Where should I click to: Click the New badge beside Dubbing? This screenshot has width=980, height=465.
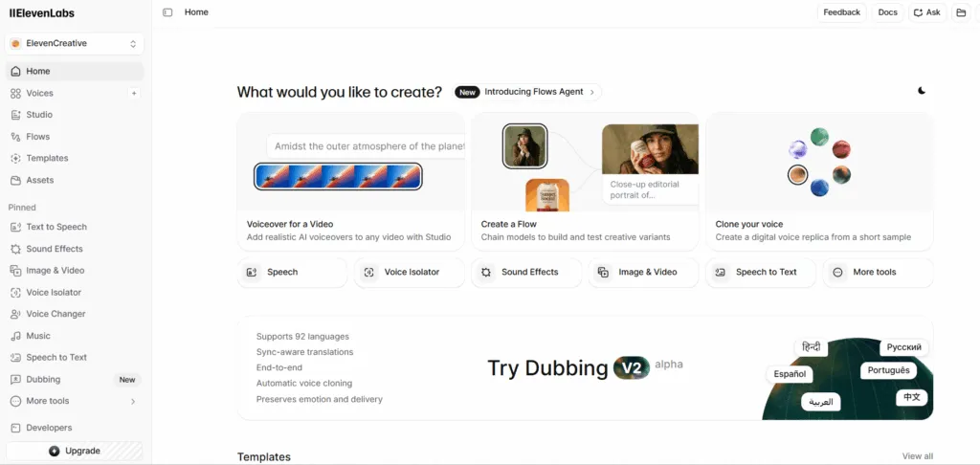tap(127, 380)
